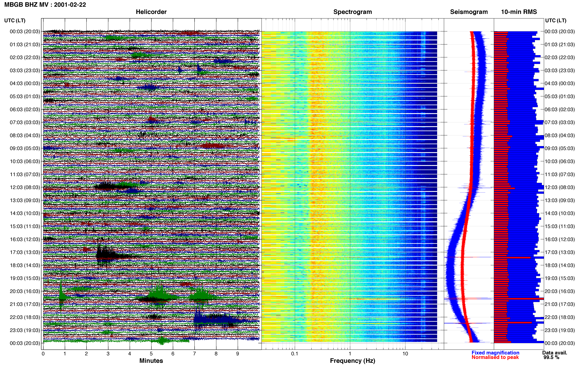The width and height of the screenshot is (588, 368).
Task: Click the left time label '07:03 (03:03)'
Action: (x=25, y=122)
